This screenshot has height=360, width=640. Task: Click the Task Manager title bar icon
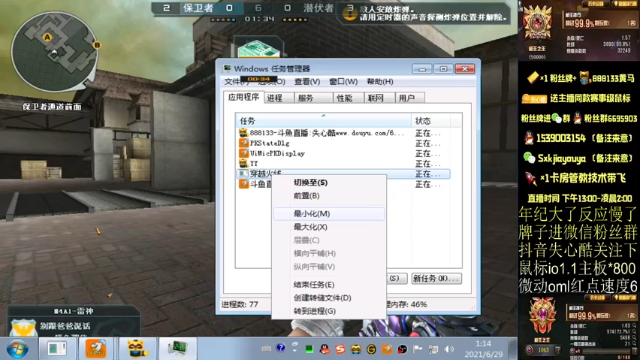pos(227,69)
